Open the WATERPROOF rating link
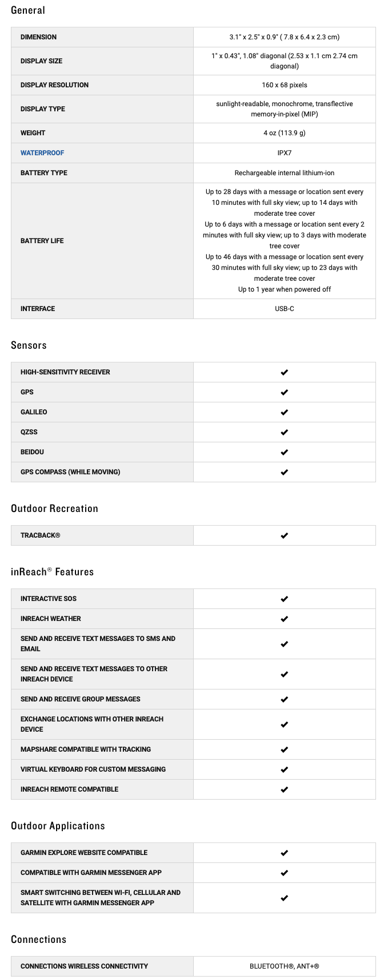388x980 pixels. 42,153
